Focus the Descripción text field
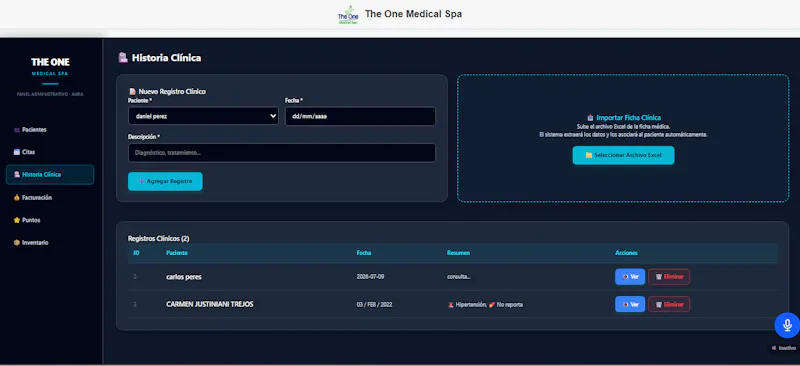 (282, 153)
